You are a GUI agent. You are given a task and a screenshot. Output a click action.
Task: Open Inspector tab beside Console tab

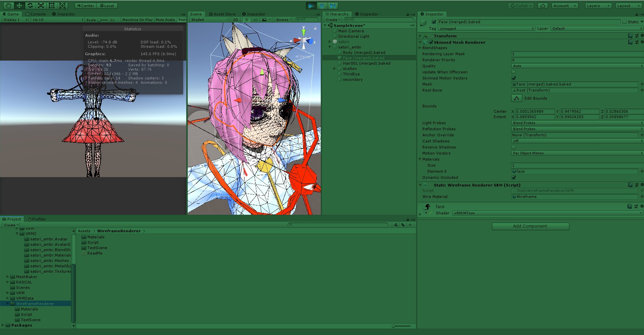pos(64,14)
